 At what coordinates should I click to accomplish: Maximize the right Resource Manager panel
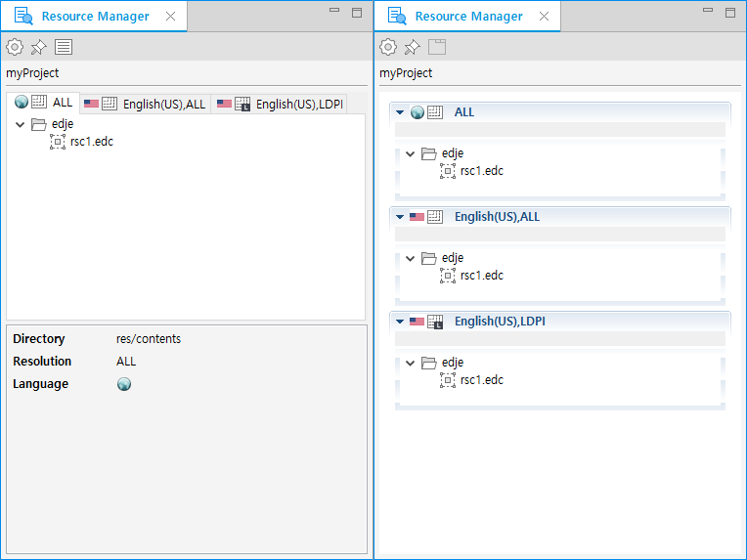click(730, 12)
